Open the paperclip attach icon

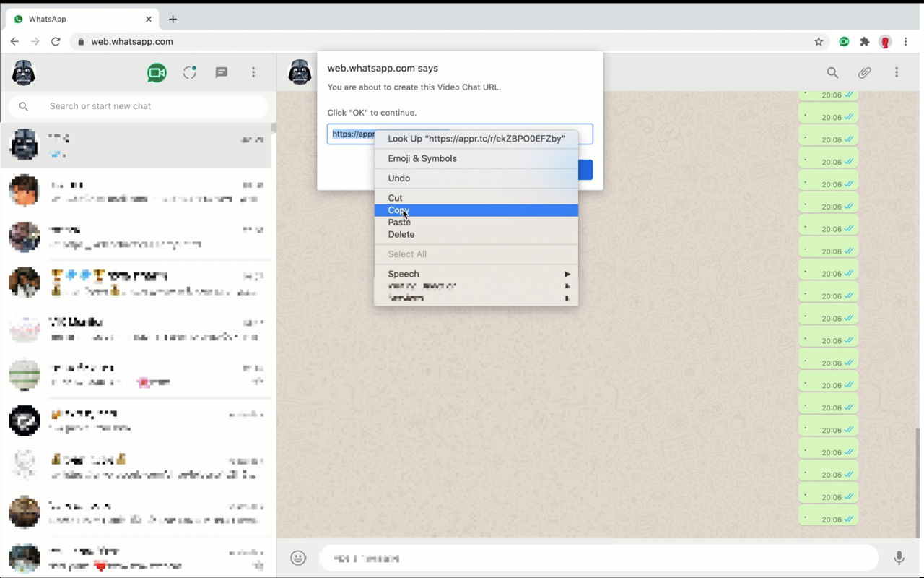864,72
